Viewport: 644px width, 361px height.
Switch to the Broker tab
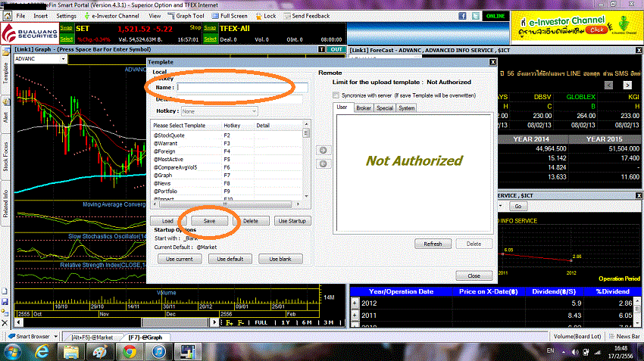(x=364, y=108)
